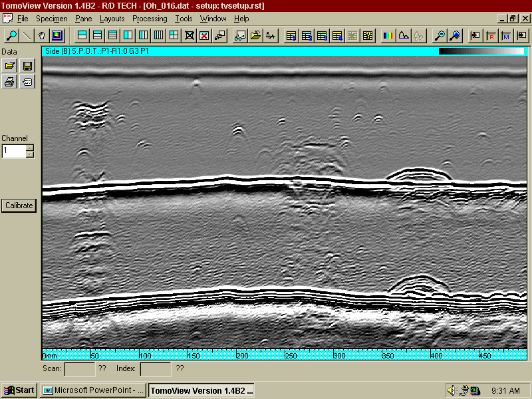532x399 pixels.
Task: Click the Windows Start button
Action: coord(19,390)
